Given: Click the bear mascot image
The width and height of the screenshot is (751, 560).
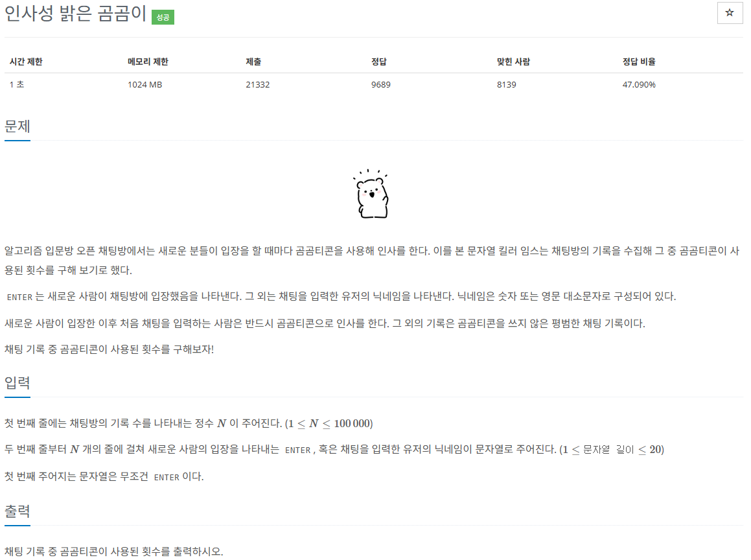Looking at the screenshot, I should point(372,194).
